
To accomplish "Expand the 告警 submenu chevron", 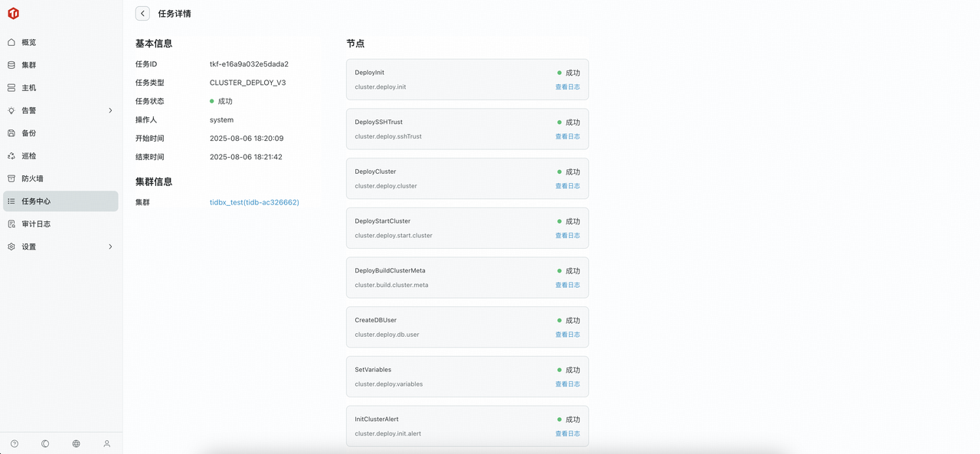I will point(110,111).
